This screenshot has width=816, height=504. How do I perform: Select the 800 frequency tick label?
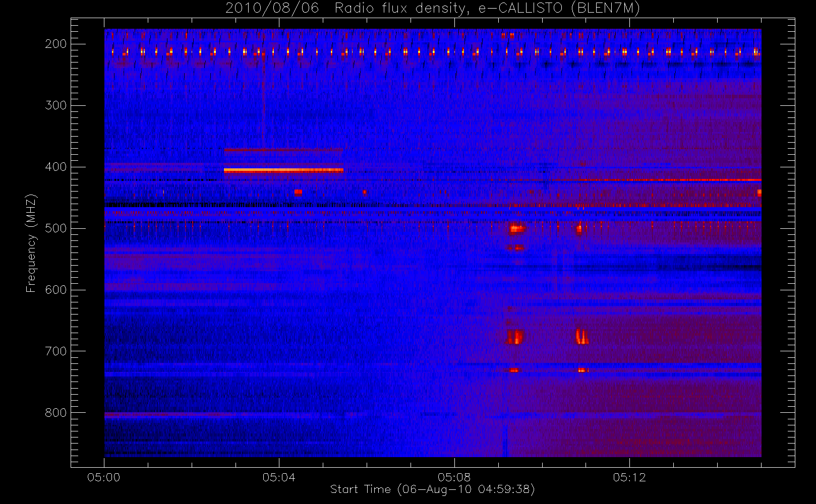(x=56, y=413)
